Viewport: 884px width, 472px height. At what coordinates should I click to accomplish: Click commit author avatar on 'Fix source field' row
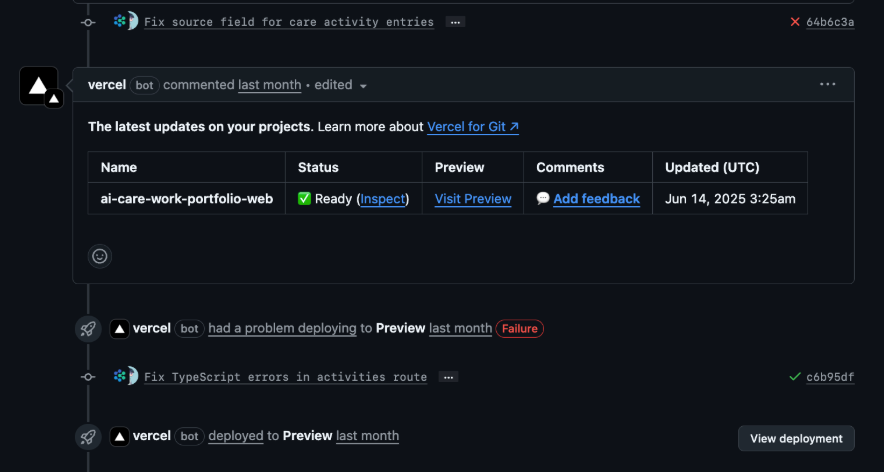point(126,21)
